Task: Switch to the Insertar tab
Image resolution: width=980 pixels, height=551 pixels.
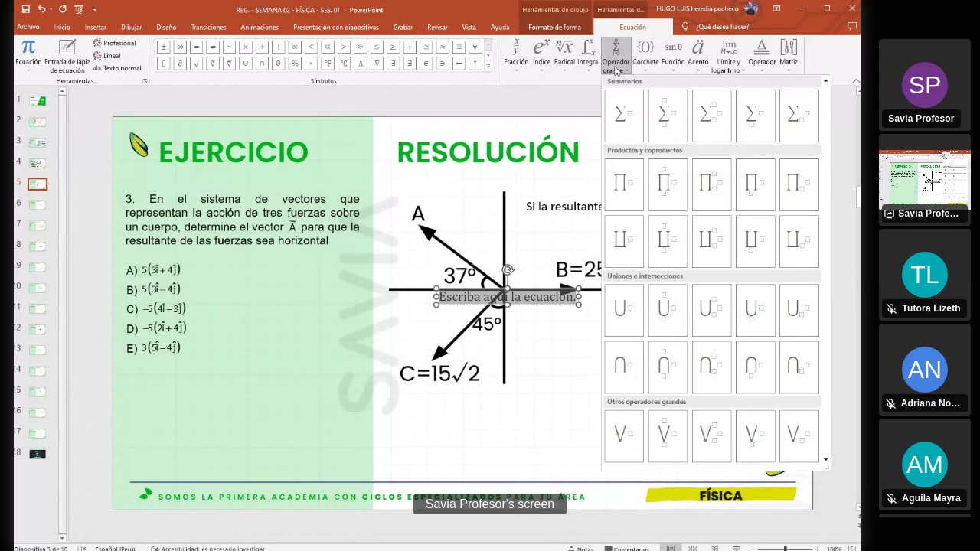Action: click(96, 27)
